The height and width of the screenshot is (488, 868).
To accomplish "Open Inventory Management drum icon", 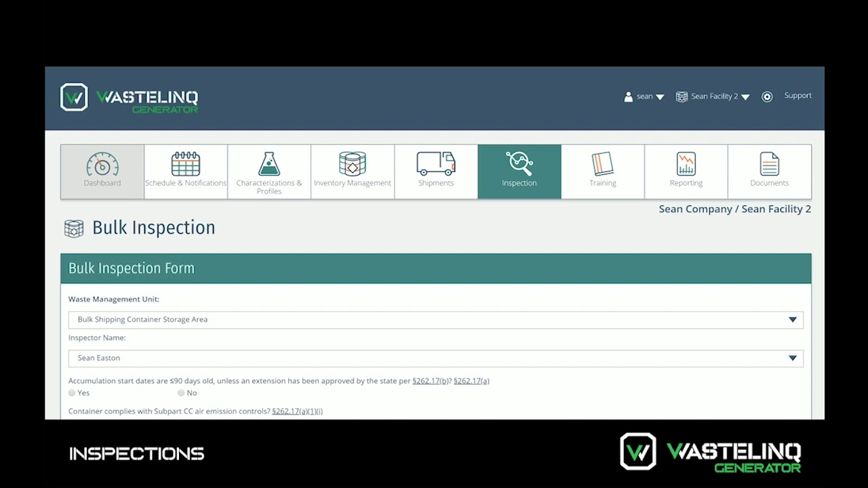I will tap(353, 164).
